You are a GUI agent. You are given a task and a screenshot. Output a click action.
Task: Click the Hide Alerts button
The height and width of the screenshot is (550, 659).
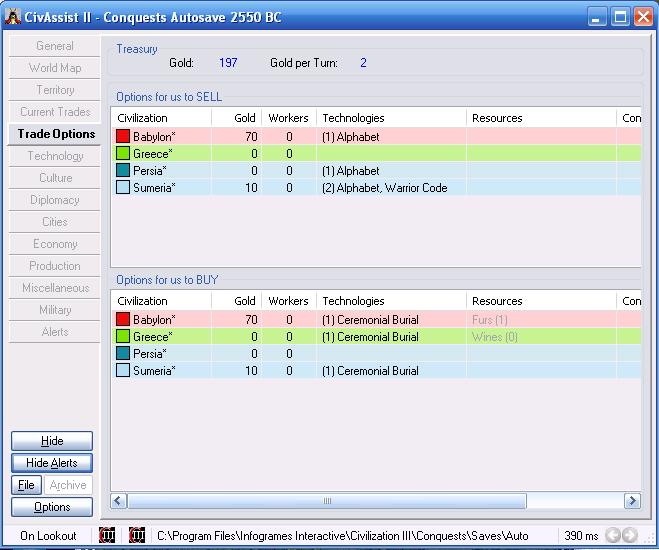point(52,463)
